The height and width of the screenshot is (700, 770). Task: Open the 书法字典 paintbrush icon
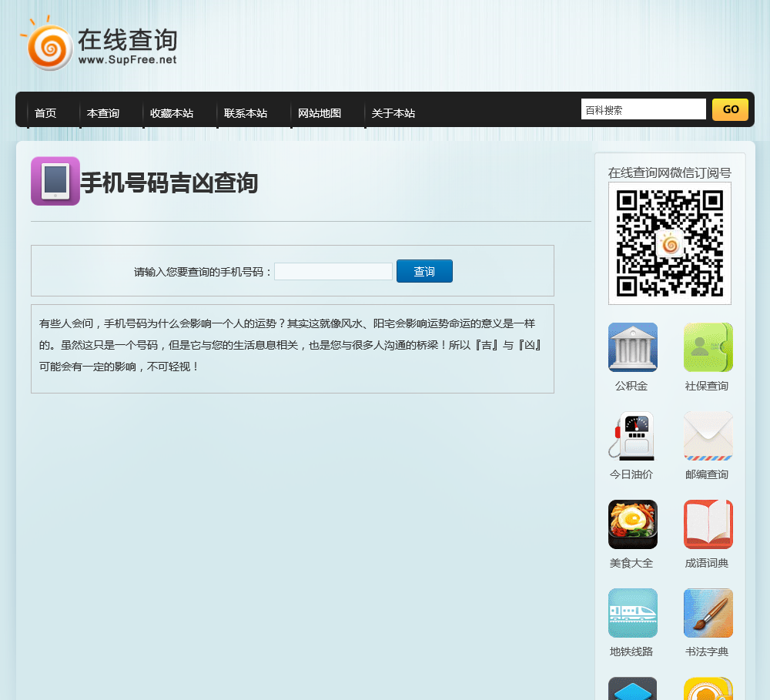708,613
